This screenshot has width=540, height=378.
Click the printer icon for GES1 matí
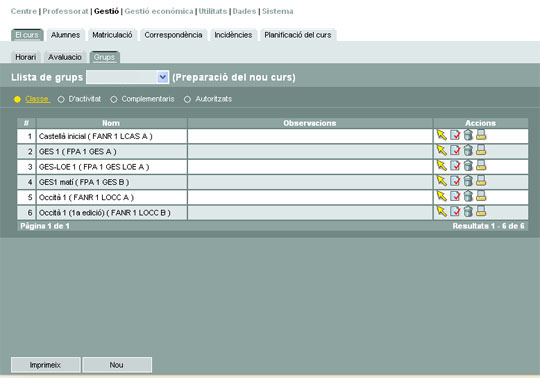481,181
